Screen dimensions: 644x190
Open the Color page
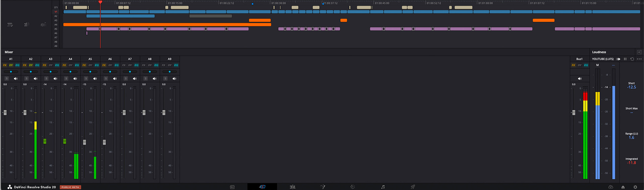(x=353, y=187)
